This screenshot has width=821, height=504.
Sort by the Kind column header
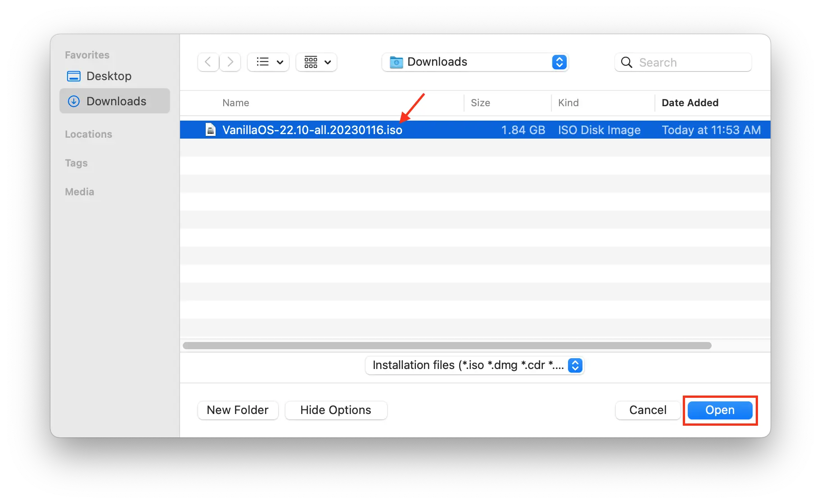[x=568, y=103]
